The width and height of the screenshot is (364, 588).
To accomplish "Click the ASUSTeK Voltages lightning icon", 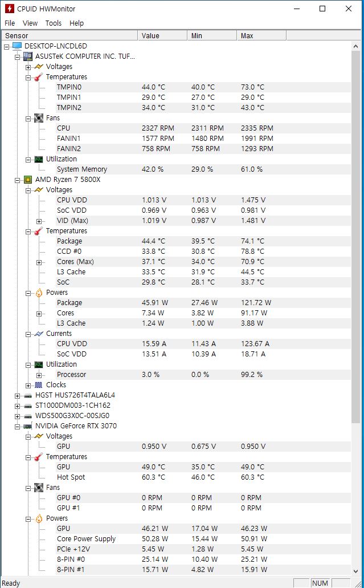I will (39, 66).
